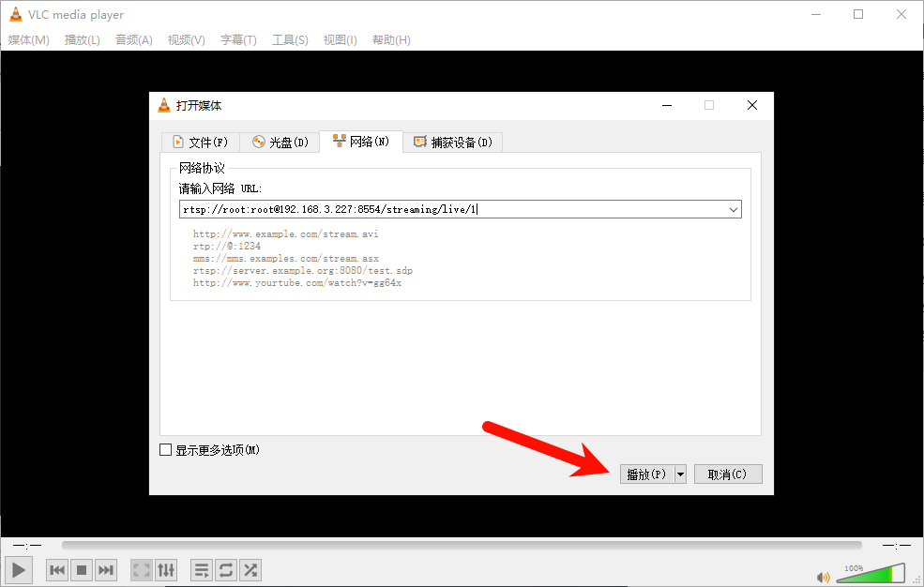Toggle shuffle random playback icon
The image size is (924, 587).
[x=250, y=570]
